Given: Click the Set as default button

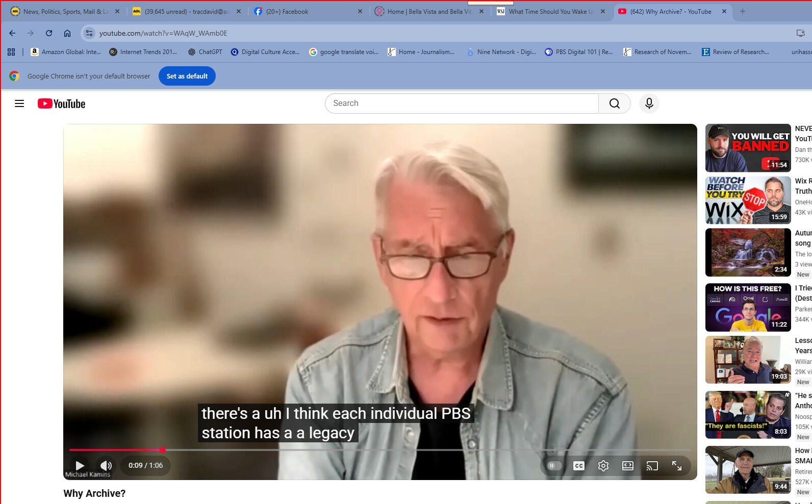Looking at the screenshot, I should pos(187,76).
